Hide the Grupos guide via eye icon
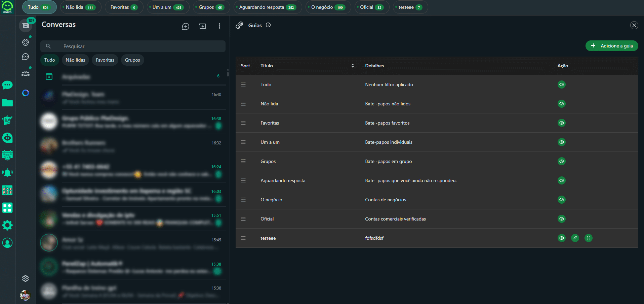Image resolution: width=644 pixels, height=304 pixels. (561, 161)
